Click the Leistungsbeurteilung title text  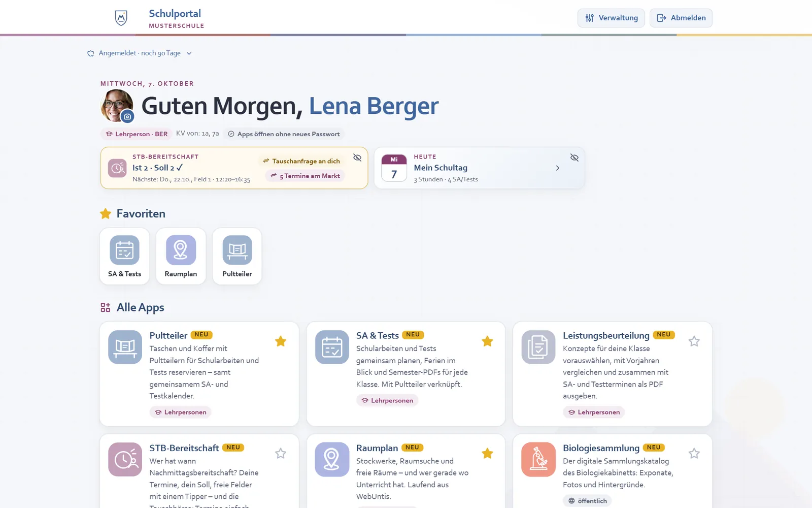coord(606,336)
